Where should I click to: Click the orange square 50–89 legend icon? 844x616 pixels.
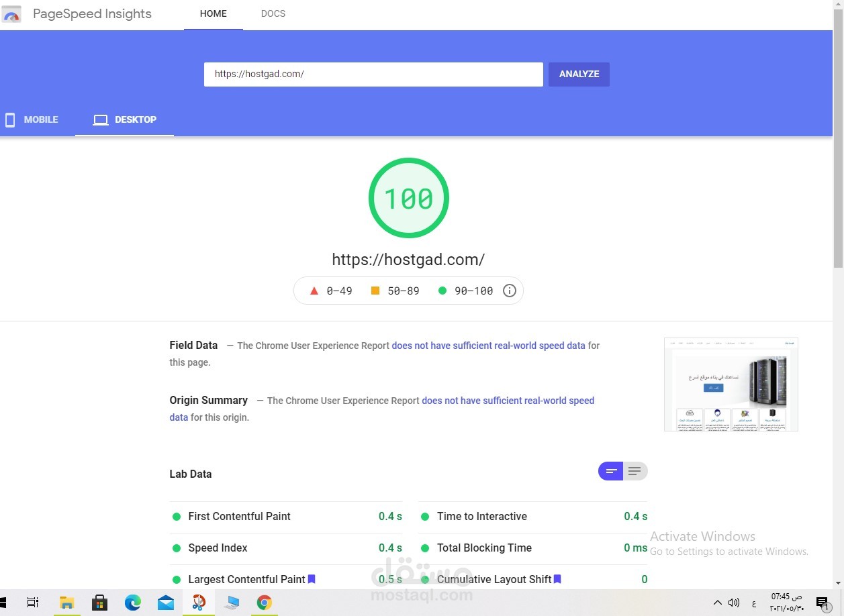(375, 291)
